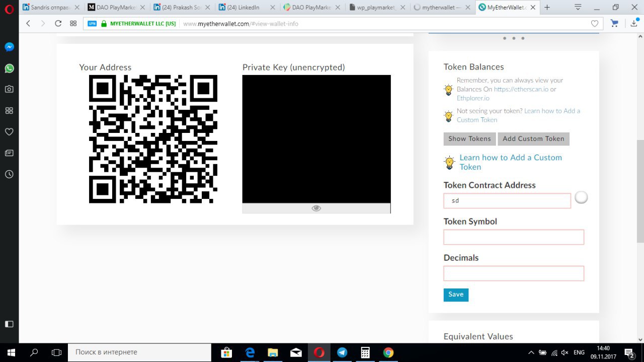Launch Google Chrome from taskbar

click(388, 352)
